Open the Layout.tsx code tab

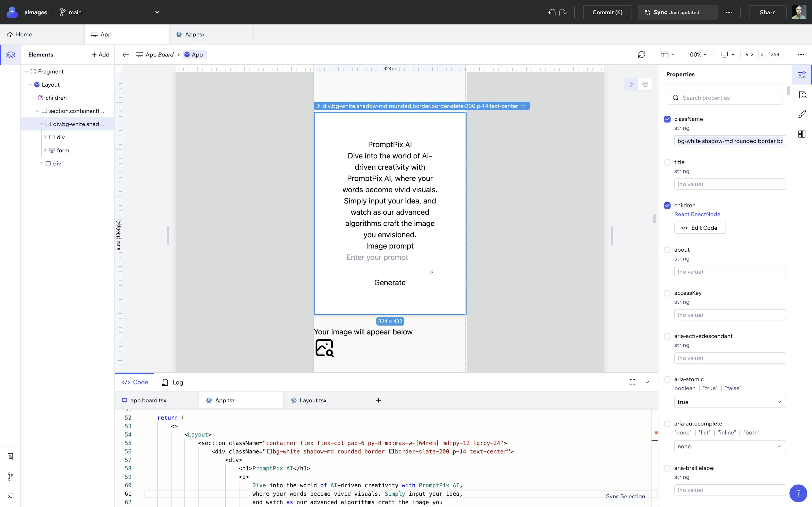312,400
